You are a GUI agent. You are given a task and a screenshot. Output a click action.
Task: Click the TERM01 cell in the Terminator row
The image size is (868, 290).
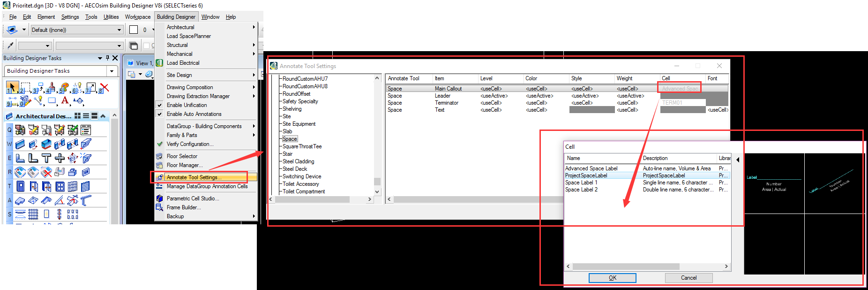coord(682,103)
